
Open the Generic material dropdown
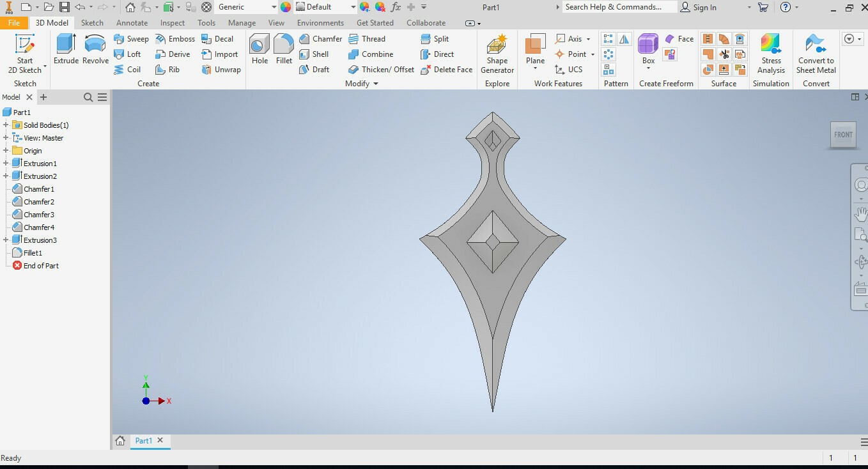(x=274, y=7)
